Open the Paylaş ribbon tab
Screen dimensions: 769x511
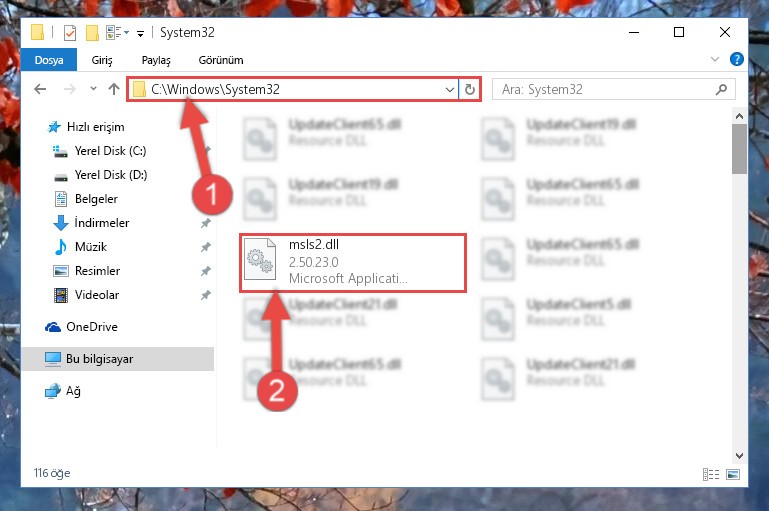tap(156, 60)
